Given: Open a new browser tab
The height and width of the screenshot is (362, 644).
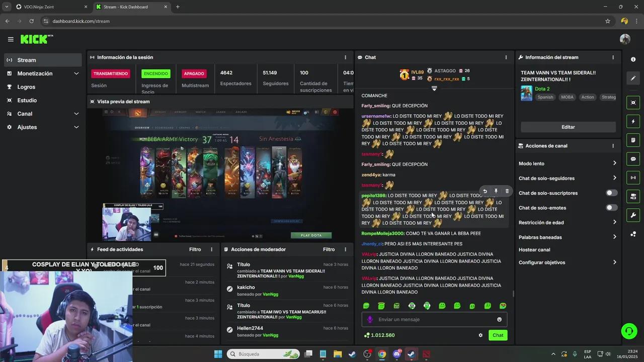Looking at the screenshot, I should point(178,7).
